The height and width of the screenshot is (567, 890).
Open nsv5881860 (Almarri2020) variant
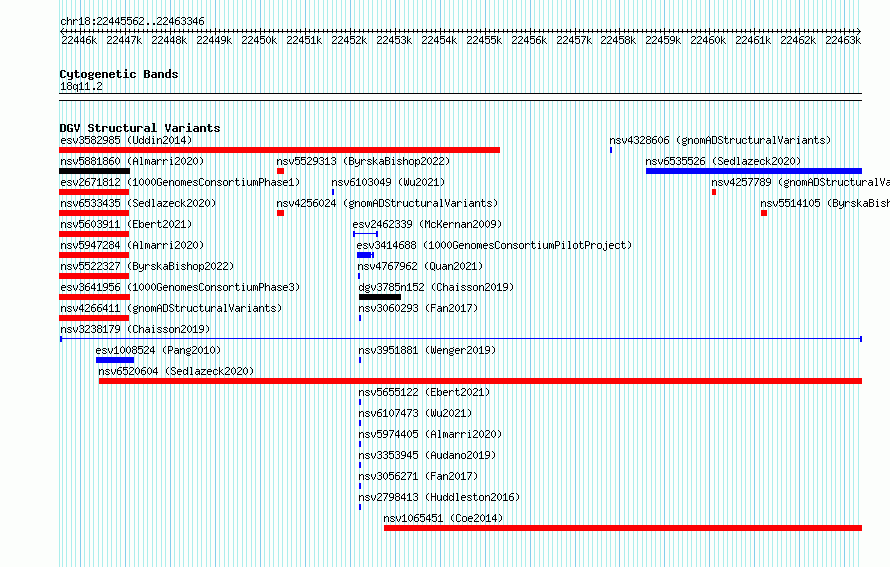coord(132,161)
